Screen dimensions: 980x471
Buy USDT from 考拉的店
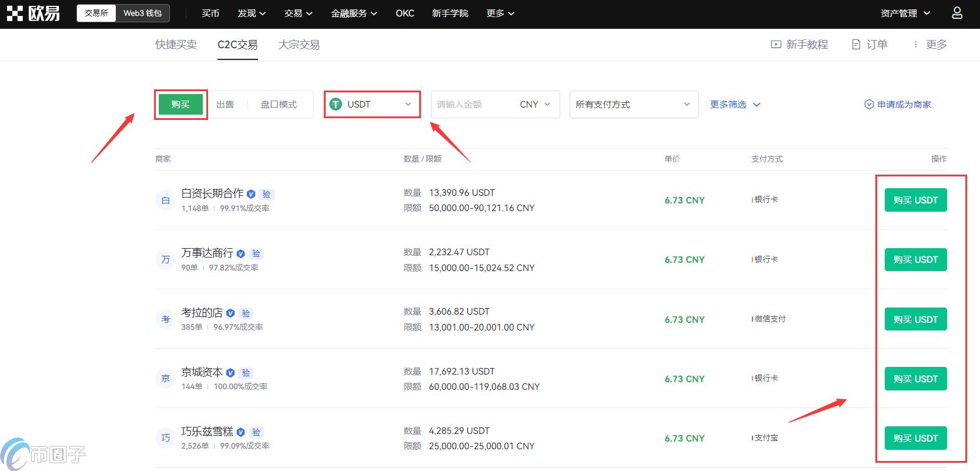915,319
